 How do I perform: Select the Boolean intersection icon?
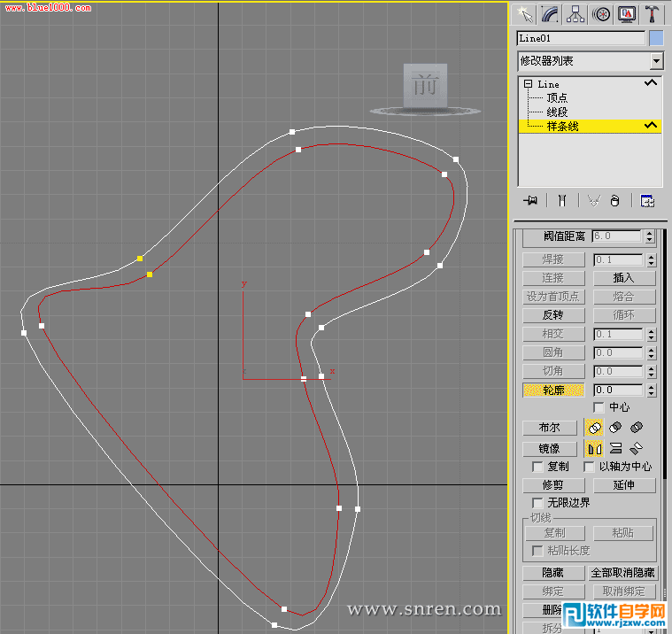(x=636, y=428)
